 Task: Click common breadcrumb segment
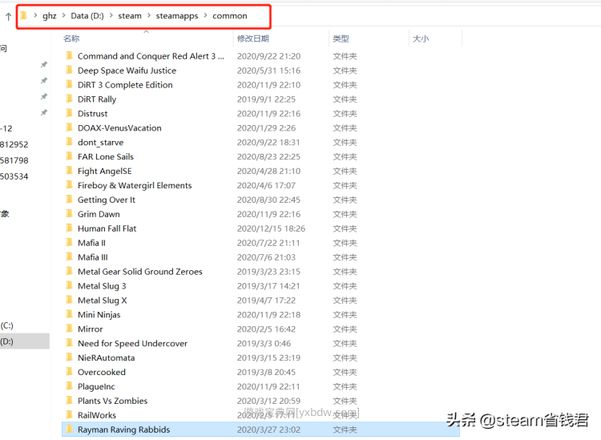pyautogui.click(x=230, y=16)
